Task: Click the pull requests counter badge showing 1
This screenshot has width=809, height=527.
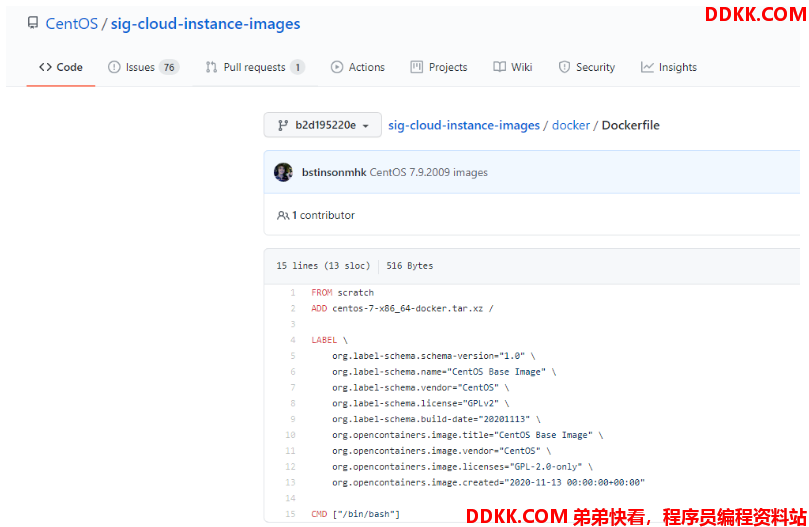Action: 297,67
